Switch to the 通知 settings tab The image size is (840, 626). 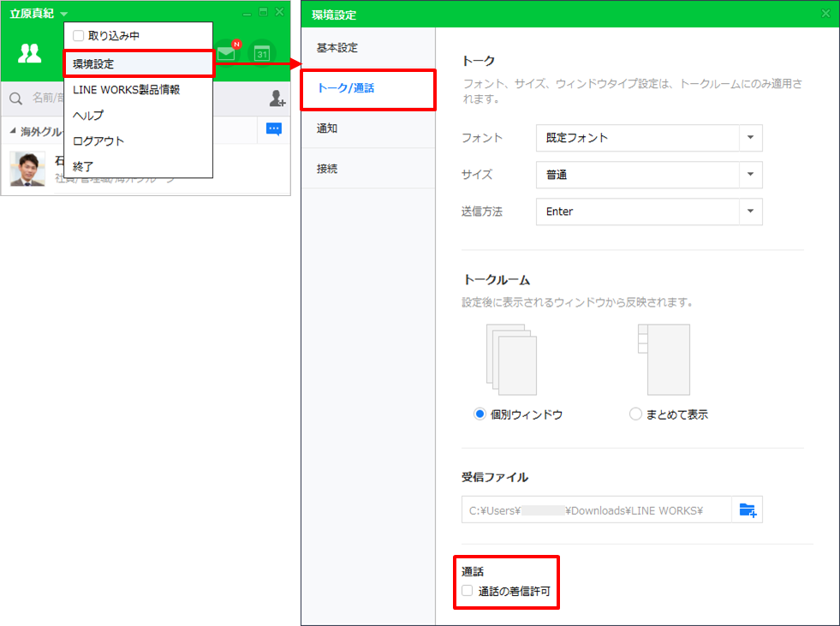pos(327,128)
